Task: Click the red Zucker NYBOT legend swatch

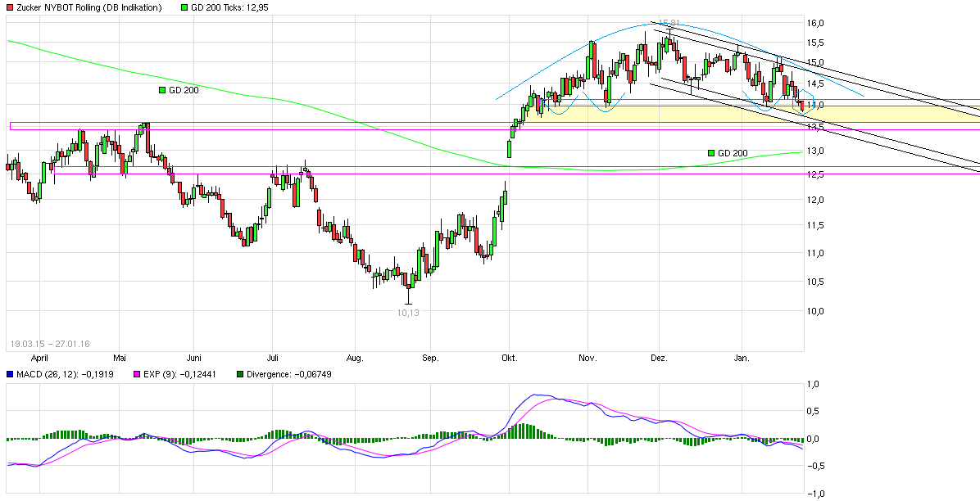Action: (9, 7)
